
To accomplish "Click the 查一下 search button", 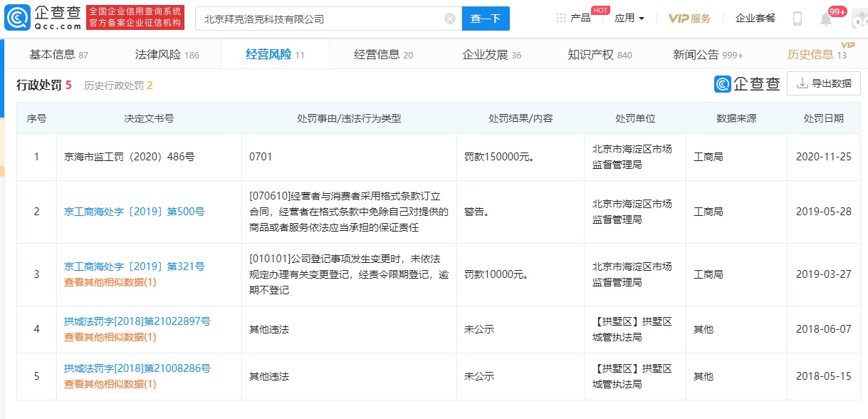I will (486, 19).
